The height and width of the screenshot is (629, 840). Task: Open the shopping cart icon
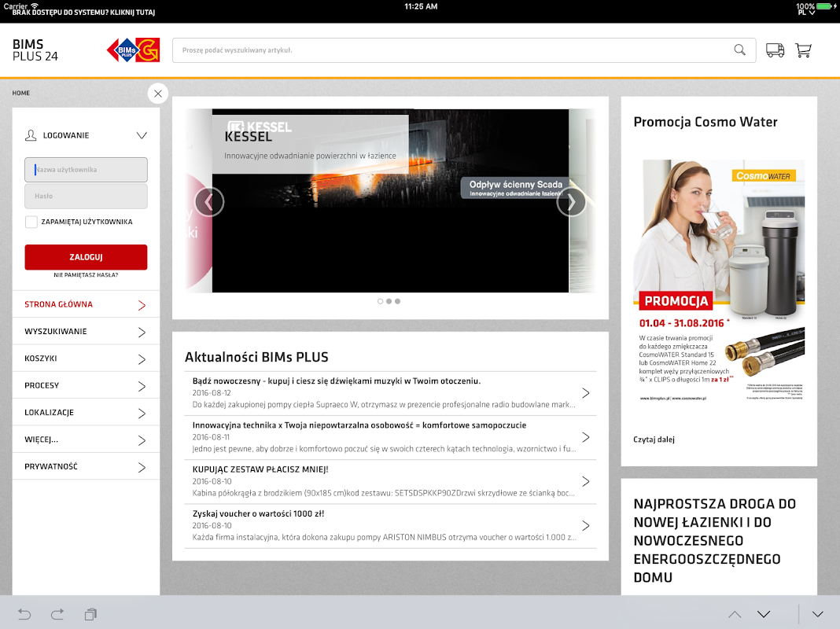pyautogui.click(x=803, y=50)
